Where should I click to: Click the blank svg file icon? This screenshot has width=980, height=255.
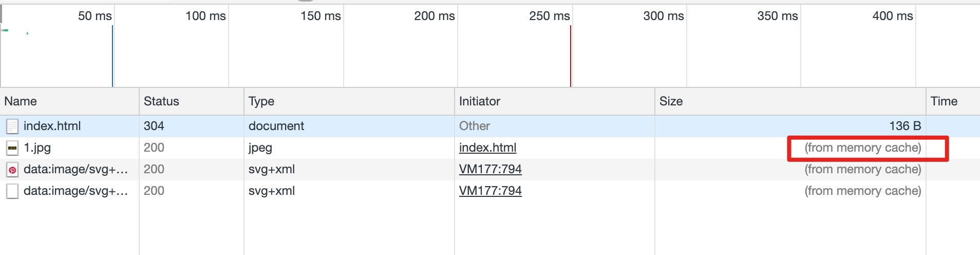click(12, 191)
